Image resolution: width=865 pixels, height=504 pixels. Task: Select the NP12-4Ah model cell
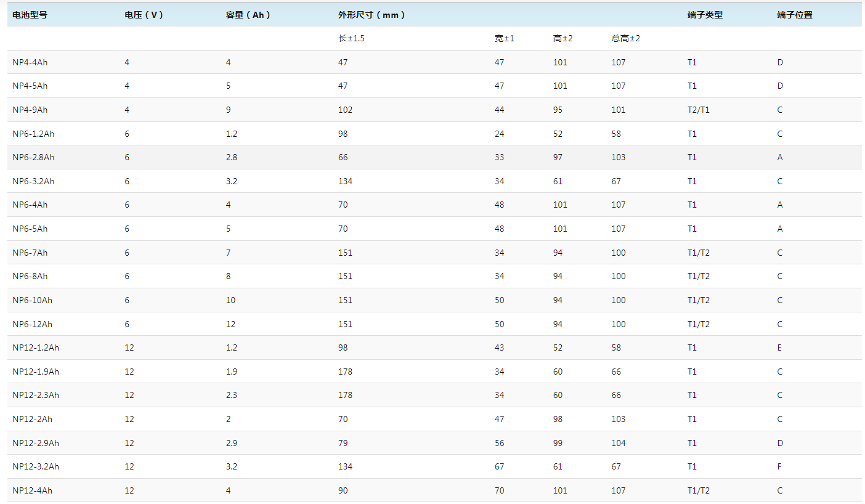pos(32,490)
